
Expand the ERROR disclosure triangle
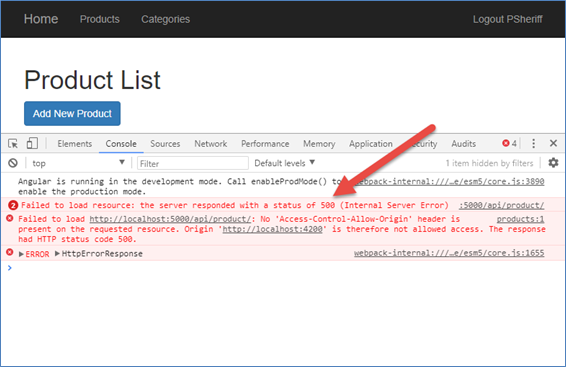[x=21, y=254]
